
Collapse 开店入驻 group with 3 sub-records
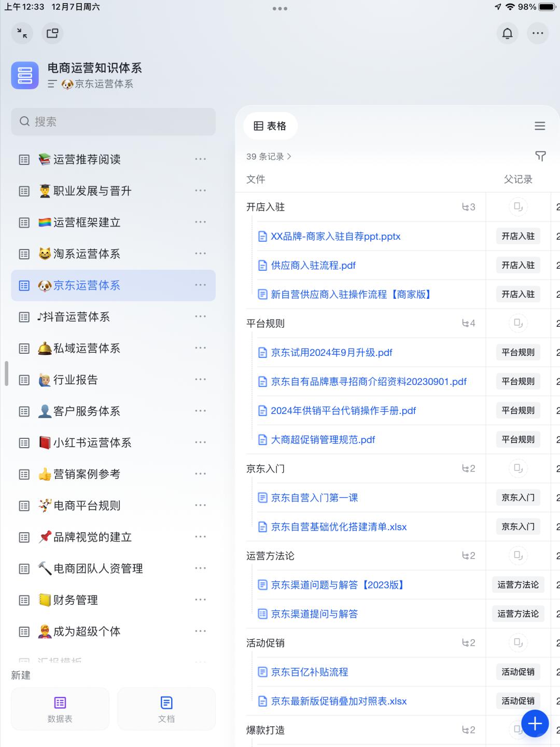pyautogui.click(x=469, y=207)
